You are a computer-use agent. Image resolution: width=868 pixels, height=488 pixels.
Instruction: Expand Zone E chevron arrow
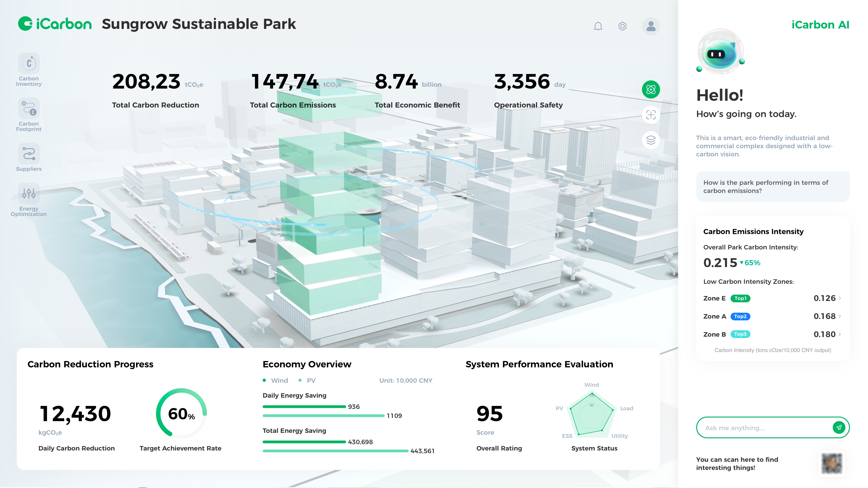coord(840,298)
